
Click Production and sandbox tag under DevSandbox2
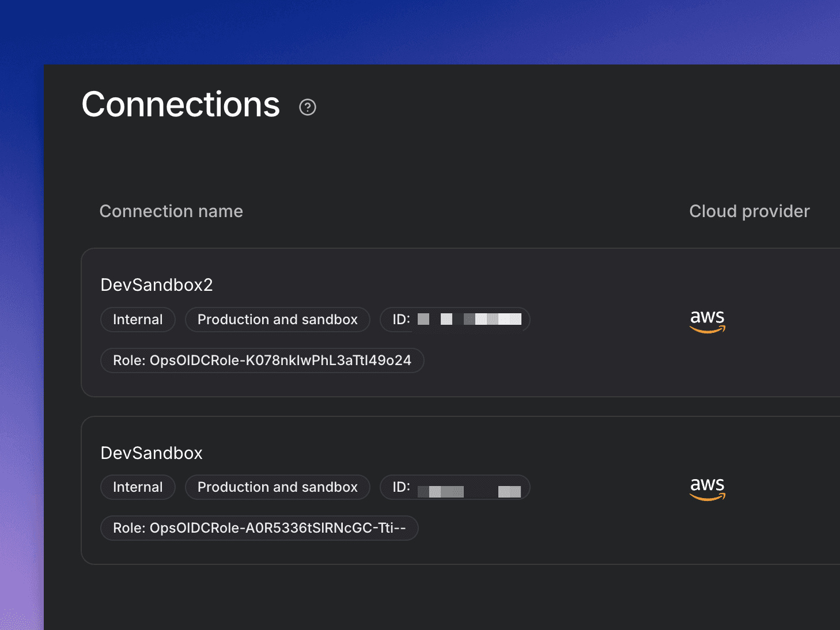click(278, 320)
